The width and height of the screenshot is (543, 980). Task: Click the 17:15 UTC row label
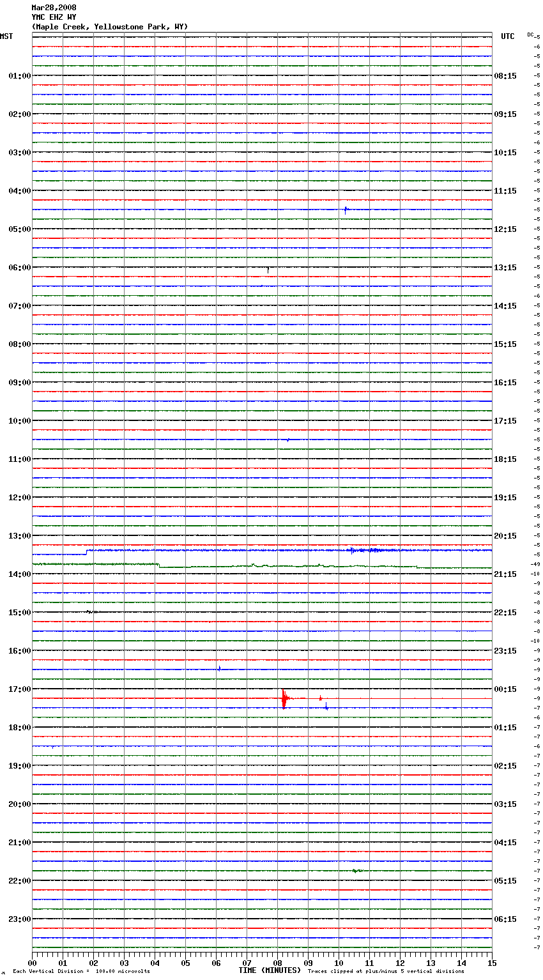(x=505, y=421)
